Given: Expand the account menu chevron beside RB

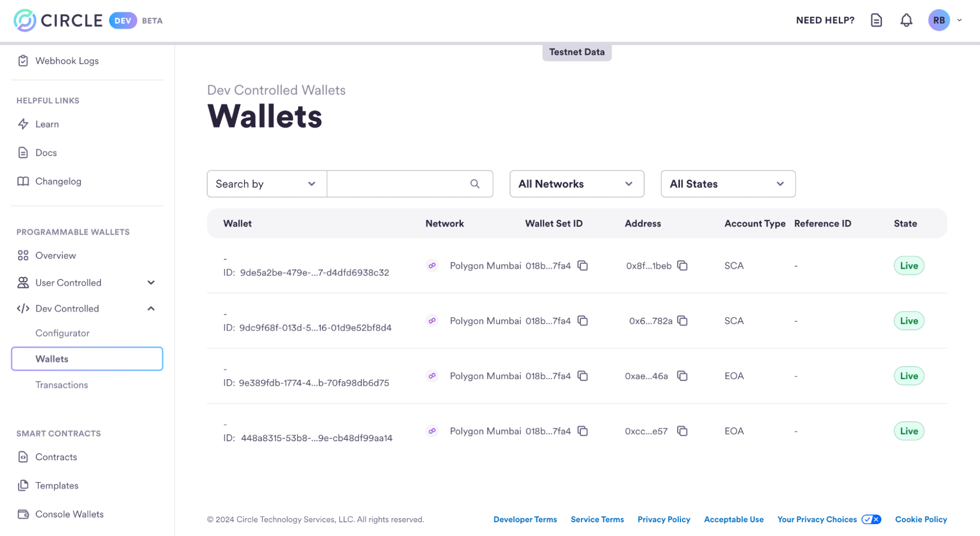Looking at the screenshot, I should (959, 20).
